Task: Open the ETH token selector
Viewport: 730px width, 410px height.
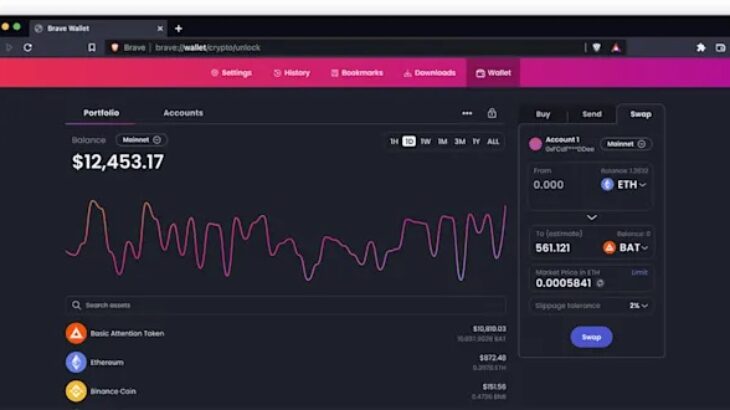Action: tap(623, 185)
